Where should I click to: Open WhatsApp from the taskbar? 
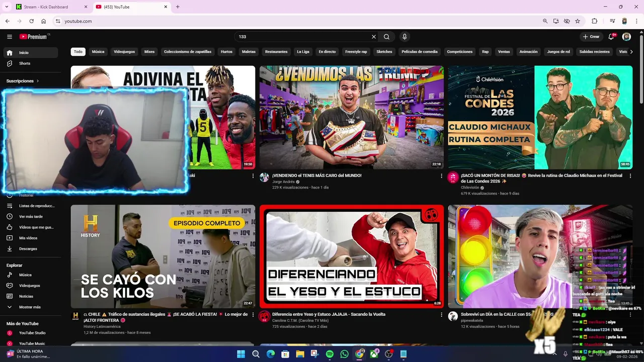click(344, 354)
